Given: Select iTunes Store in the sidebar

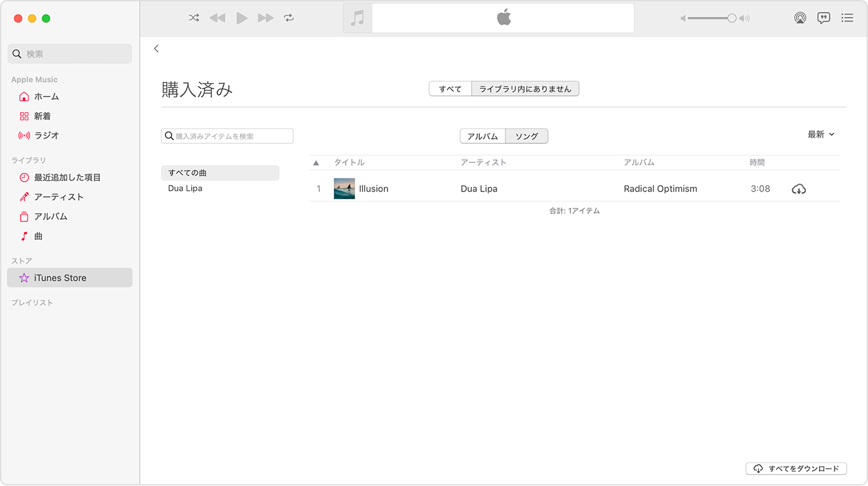Looking at the screenshot, I should pyautogui.click(x=69, y=278).
